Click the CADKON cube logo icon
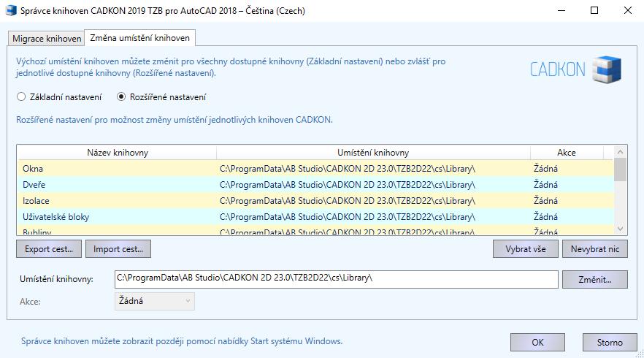The height and width of the screenshot is (358, 644). [607, 69]
